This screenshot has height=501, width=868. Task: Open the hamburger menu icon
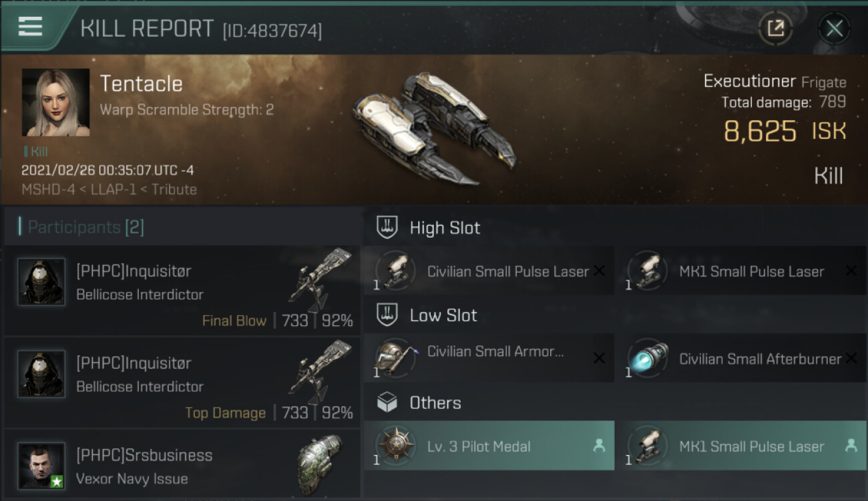[x=30, y=27]
